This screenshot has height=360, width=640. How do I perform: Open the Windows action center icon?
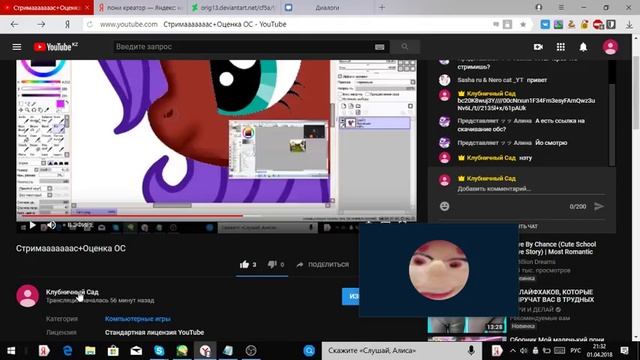624,351
